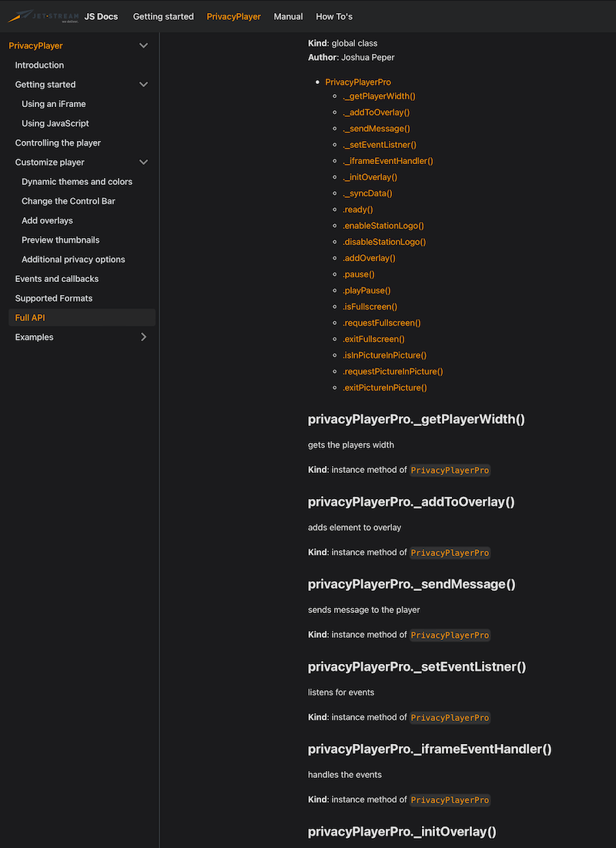The height and width of the screenshot is (848, 616).
Task: Open Events and callbacks sidebar item
Action: (x=57, y=278)
